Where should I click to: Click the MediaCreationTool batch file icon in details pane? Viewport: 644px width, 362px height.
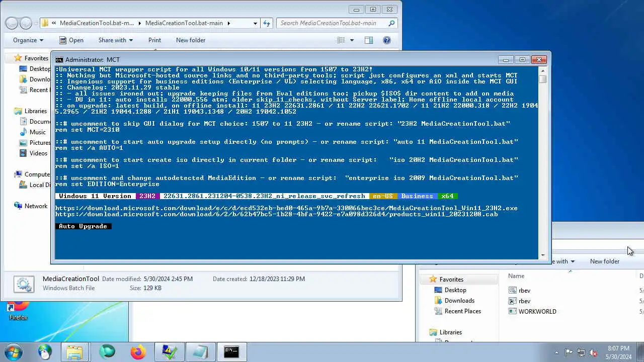24,284
